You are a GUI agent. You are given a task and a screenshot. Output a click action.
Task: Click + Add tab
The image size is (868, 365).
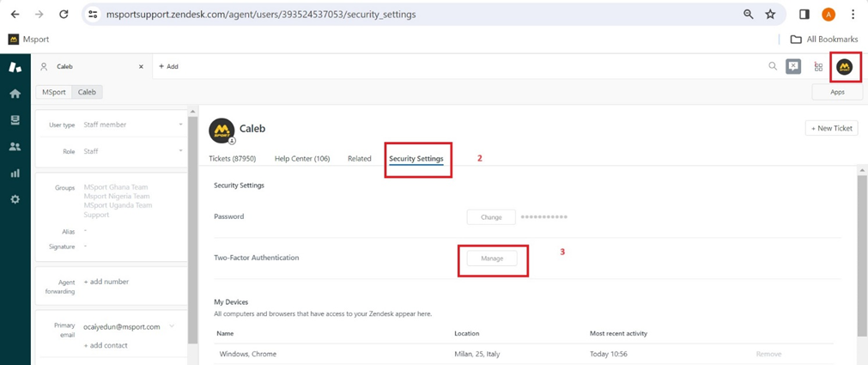[168, 66]
